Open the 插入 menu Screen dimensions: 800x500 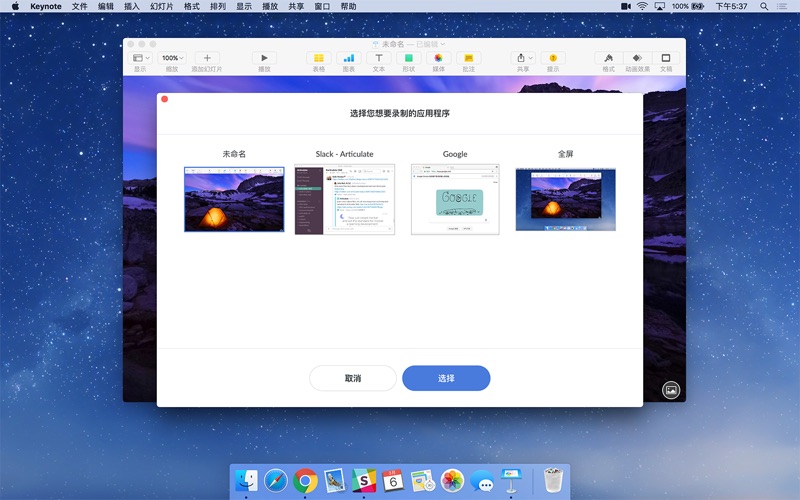132,6
